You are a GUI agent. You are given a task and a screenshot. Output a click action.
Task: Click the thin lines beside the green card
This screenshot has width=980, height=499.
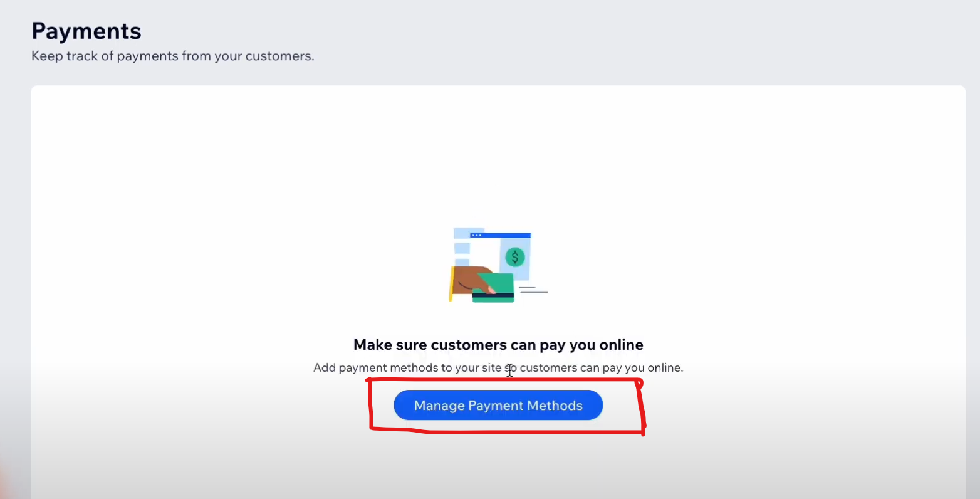pos(533,290)
